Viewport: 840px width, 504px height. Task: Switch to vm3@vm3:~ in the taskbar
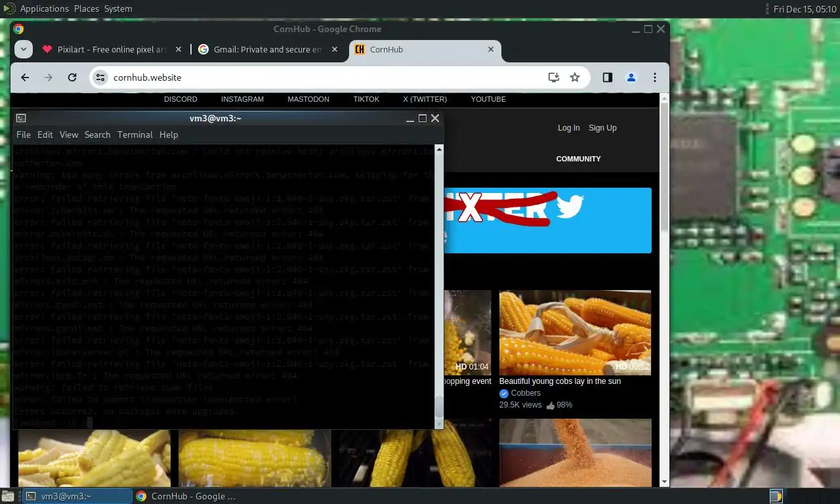pos(76,496)
